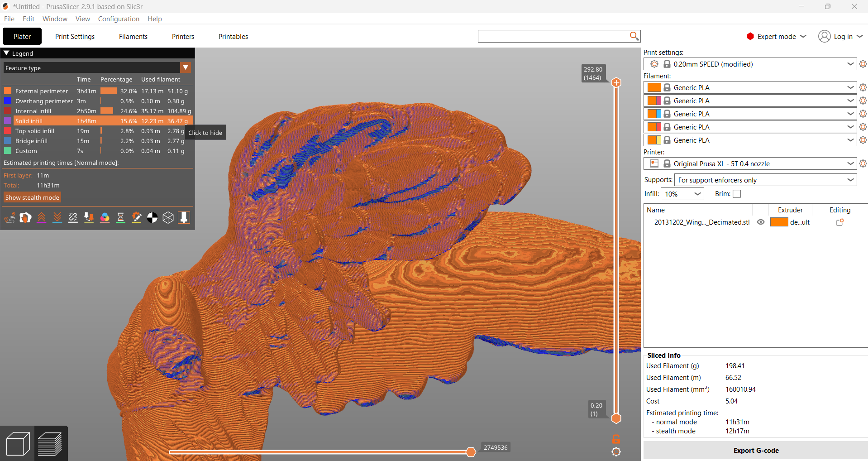Image resolution: width=868 pixels, height=461 pixels.
Task: Hide the Solid infill feature row
Action: (98, 121)
